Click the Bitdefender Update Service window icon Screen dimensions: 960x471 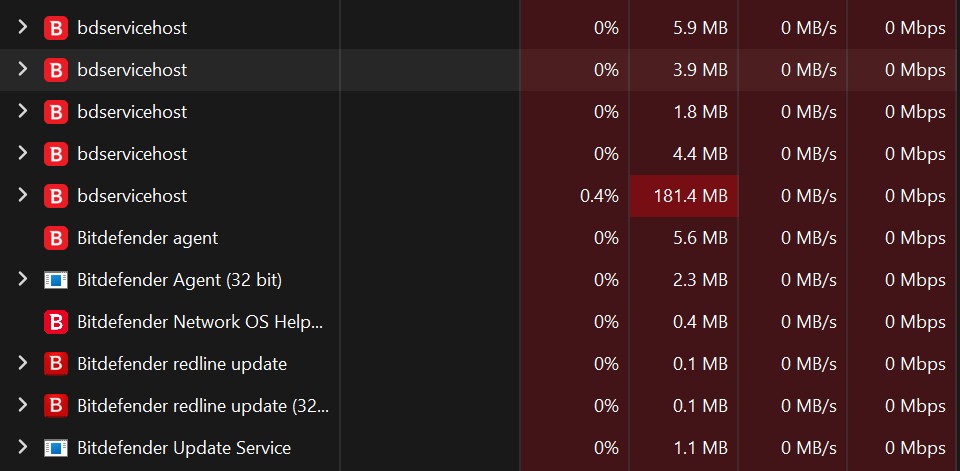tap(56, 448)
